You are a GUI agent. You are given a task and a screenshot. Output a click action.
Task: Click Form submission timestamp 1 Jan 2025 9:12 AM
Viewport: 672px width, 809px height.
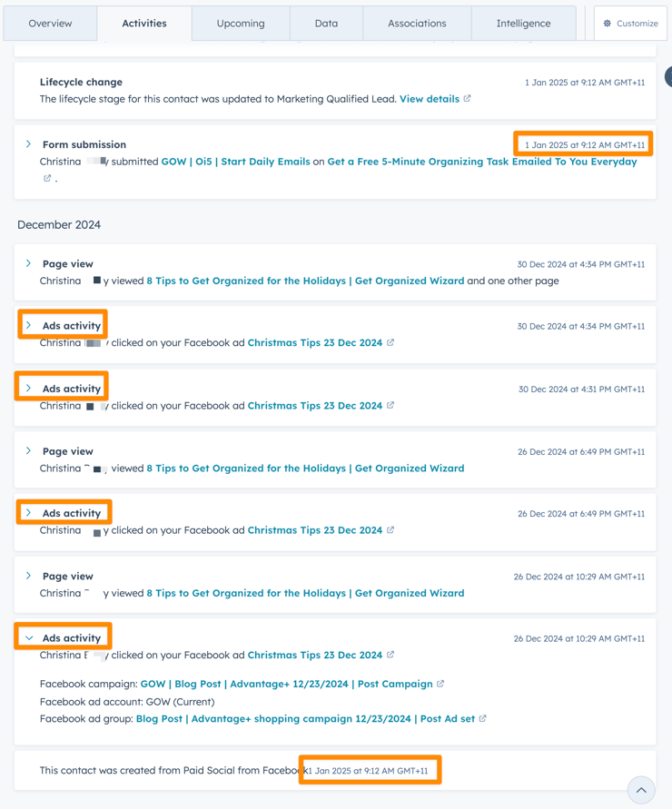pyautogui.click(x=585, y=145)
